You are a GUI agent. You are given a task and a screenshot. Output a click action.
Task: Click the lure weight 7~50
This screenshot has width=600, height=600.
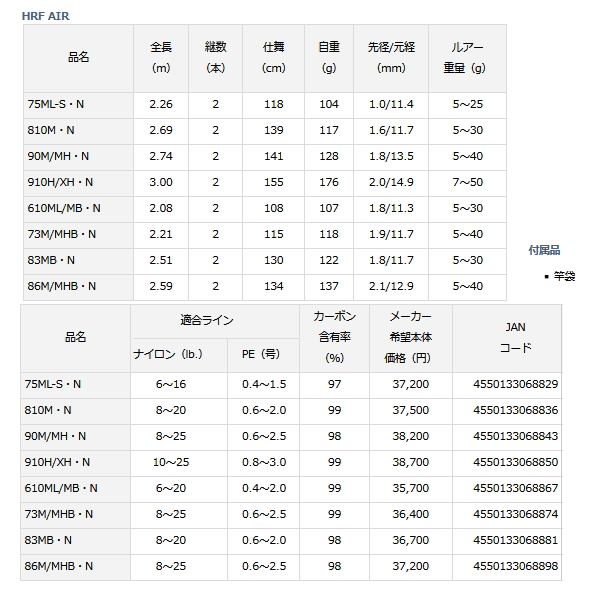[468, 182]
